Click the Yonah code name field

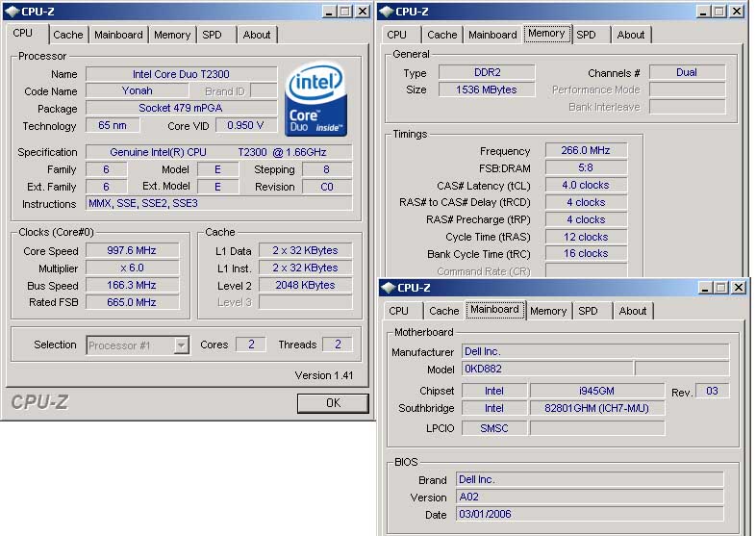click(x=137, y=90)
